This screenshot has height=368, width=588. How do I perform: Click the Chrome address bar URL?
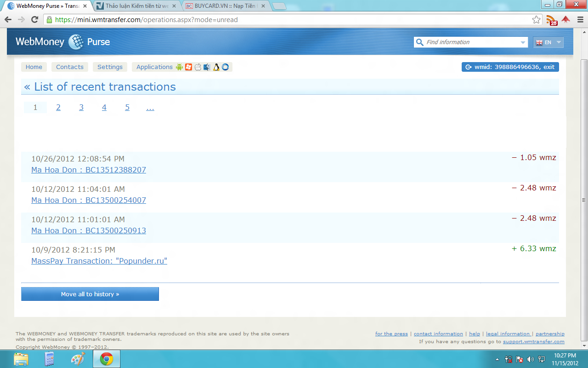coord(146,20)
